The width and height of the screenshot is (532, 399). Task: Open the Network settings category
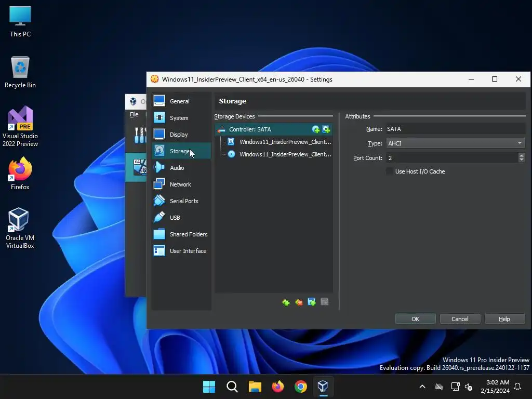pos(181,184)
